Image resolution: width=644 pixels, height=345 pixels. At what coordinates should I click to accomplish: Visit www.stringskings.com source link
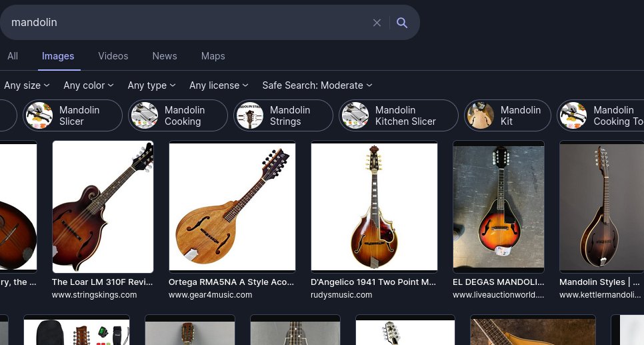[x=94, y=295]
